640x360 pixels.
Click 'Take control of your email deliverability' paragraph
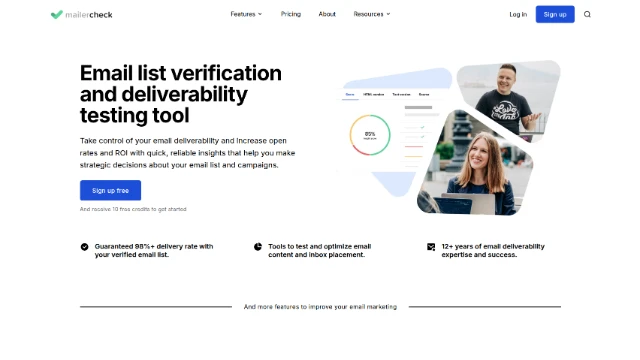(187, 153)
